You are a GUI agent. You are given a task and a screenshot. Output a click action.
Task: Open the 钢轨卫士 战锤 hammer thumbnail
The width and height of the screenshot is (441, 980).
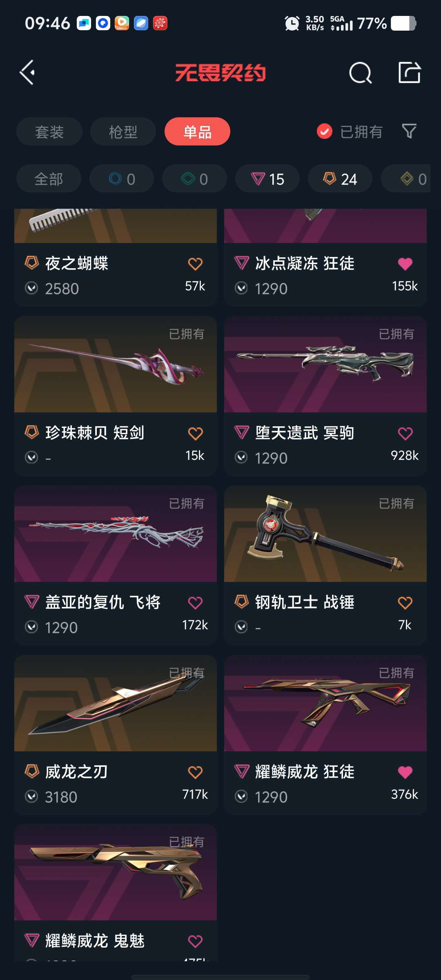coord(325,534)
